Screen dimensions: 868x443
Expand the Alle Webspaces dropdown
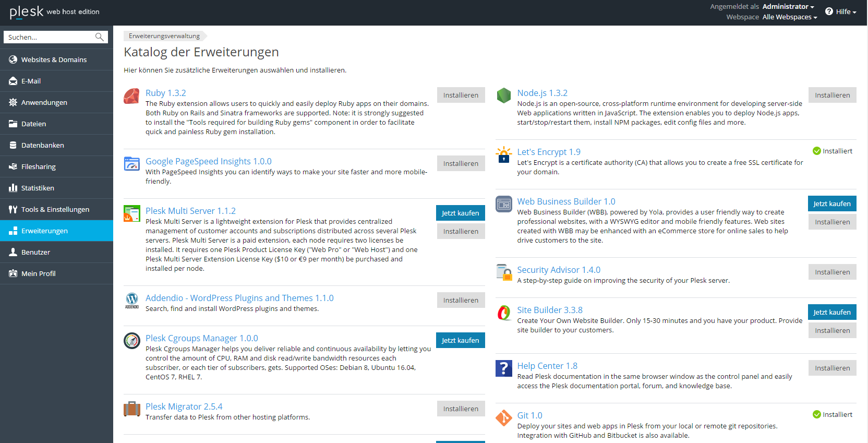click(789, 17)
